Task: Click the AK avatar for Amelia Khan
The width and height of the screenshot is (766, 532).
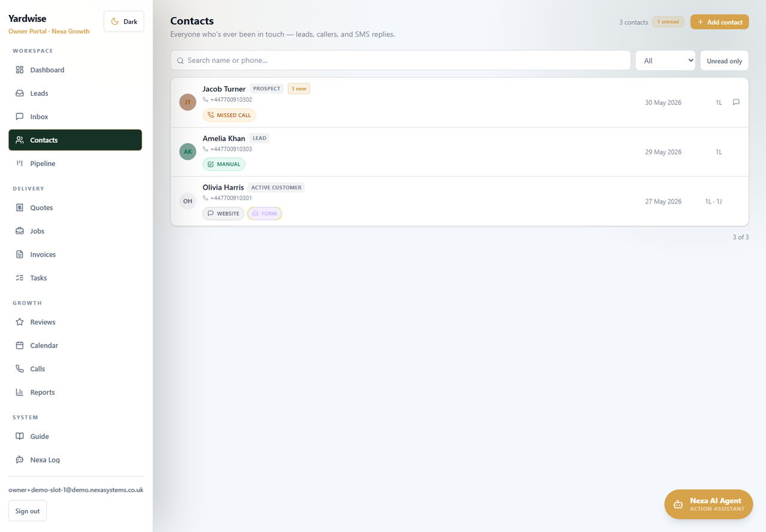Action: click(x=188, y=151)
